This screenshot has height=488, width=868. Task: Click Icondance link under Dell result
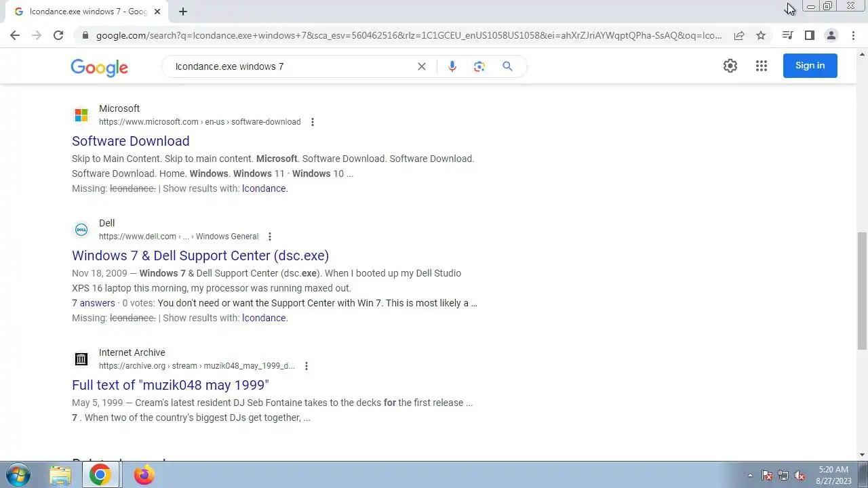[x=264, y=318]
